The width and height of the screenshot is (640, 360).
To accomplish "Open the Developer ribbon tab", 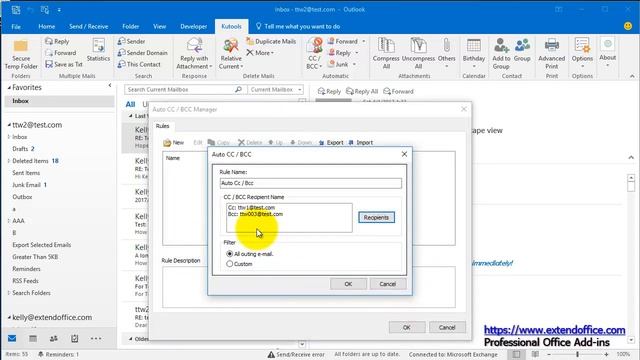I will pyautogui.click(x=193, y=27).
